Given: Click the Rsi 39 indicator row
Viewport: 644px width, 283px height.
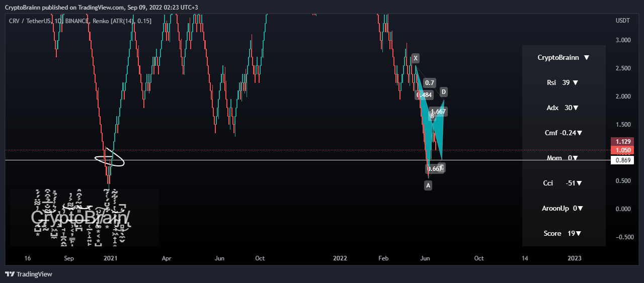Looking at the screenshot, I should pyautogui.click(x=563, y=82).
